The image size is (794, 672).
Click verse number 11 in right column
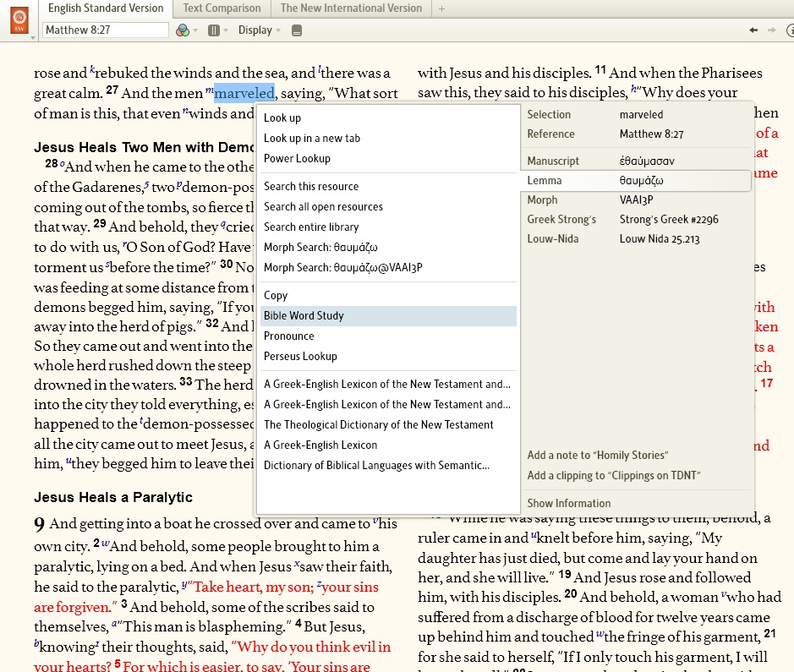click(600, 70)
